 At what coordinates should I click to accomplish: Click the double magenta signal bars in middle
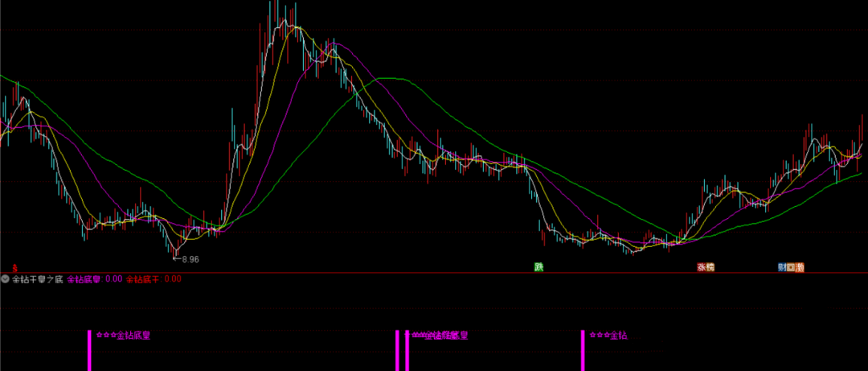tap(402, 350)
